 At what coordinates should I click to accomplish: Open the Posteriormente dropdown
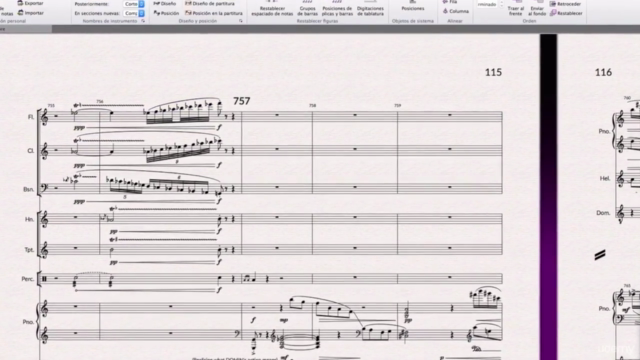pyautogui.click(x=134, y=4)
